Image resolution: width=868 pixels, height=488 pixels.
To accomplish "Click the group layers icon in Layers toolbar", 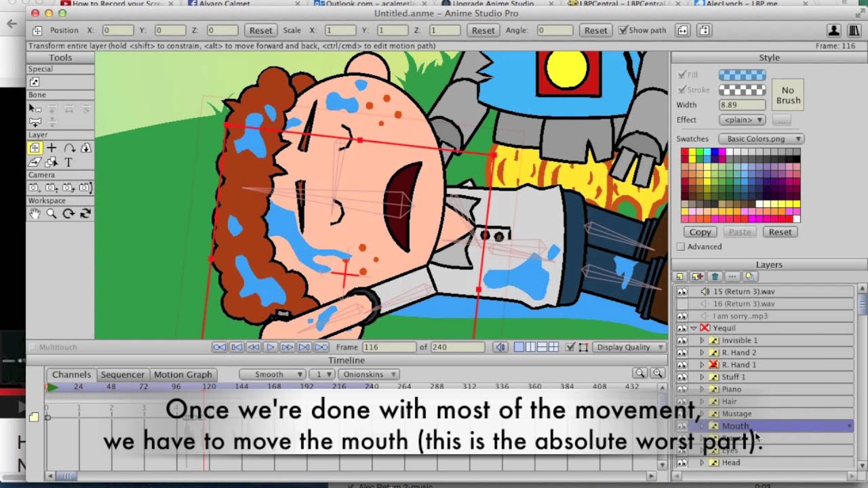I will coord(750,277).
